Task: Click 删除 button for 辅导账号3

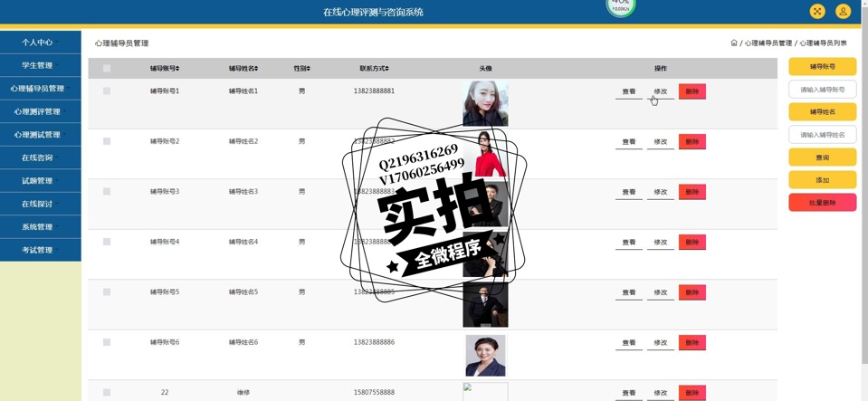Action: point(692,192)
